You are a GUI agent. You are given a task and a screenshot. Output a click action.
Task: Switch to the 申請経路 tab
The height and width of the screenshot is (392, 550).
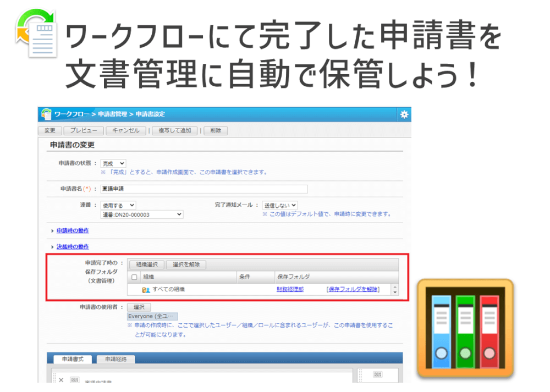point(115,360)
